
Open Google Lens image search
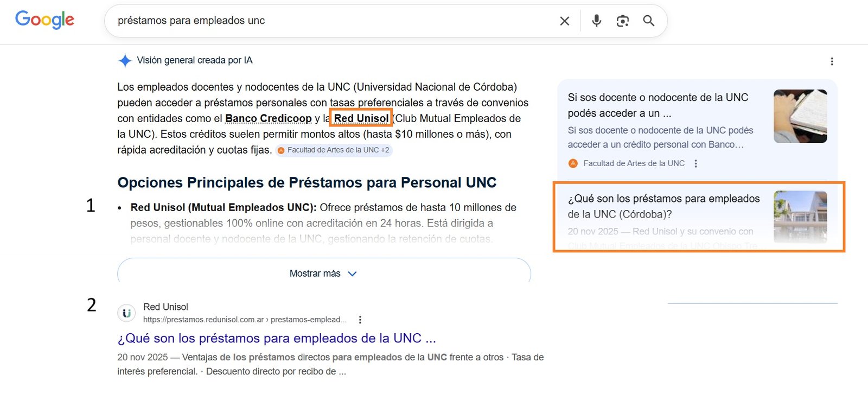[x=622, y=21]
